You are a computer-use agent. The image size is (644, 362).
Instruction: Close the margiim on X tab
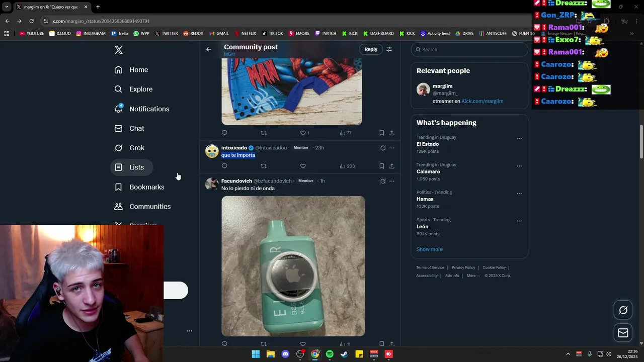[86, 7]
